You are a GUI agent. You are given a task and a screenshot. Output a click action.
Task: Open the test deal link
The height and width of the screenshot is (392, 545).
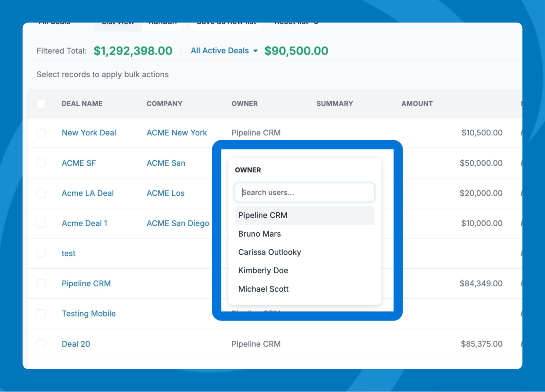pos(69,253)
